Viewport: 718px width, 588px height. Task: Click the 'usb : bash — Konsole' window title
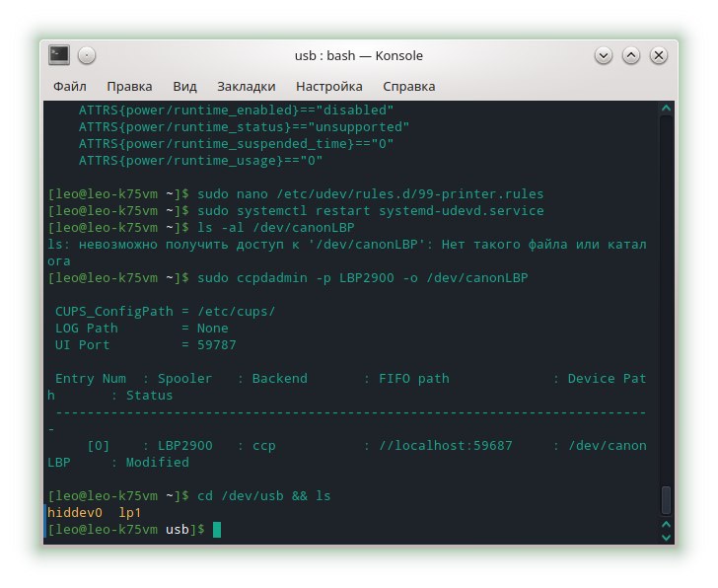tap(359, 56)
